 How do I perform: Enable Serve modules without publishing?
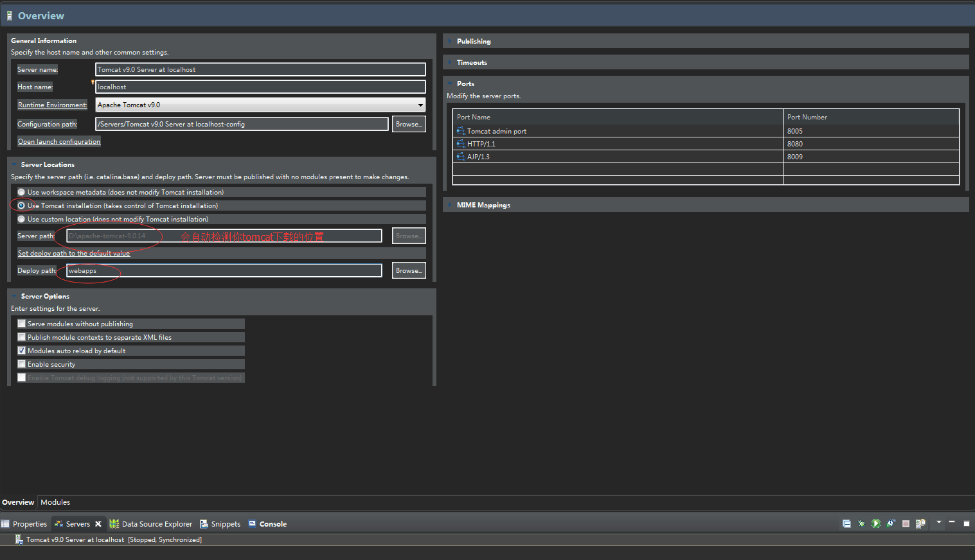[22, 324]
